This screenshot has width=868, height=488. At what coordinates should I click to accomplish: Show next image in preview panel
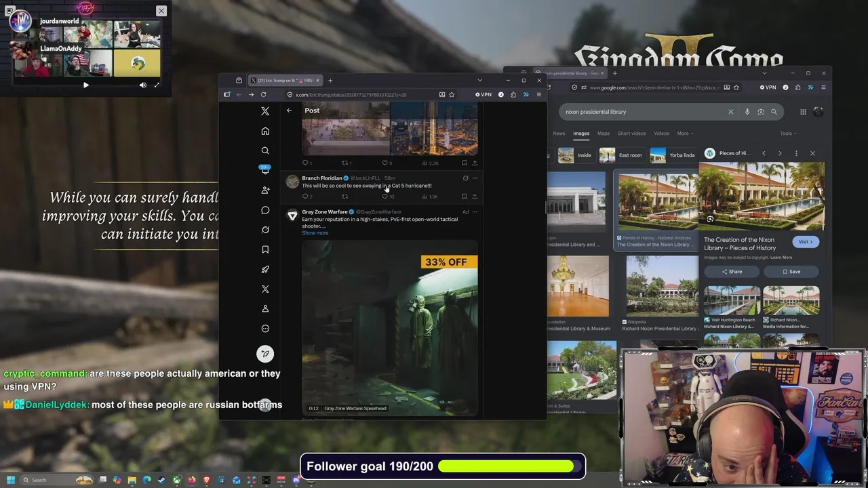click(780, 153)
